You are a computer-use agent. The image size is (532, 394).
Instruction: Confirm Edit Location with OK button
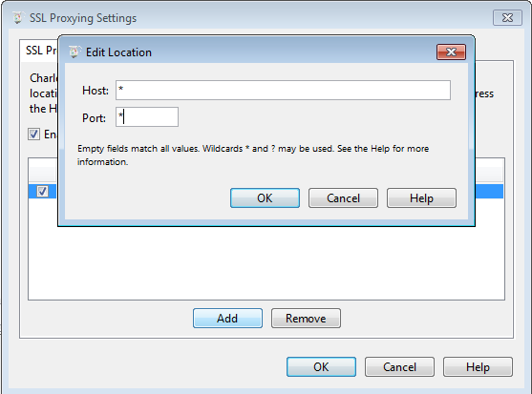point(265,197)
